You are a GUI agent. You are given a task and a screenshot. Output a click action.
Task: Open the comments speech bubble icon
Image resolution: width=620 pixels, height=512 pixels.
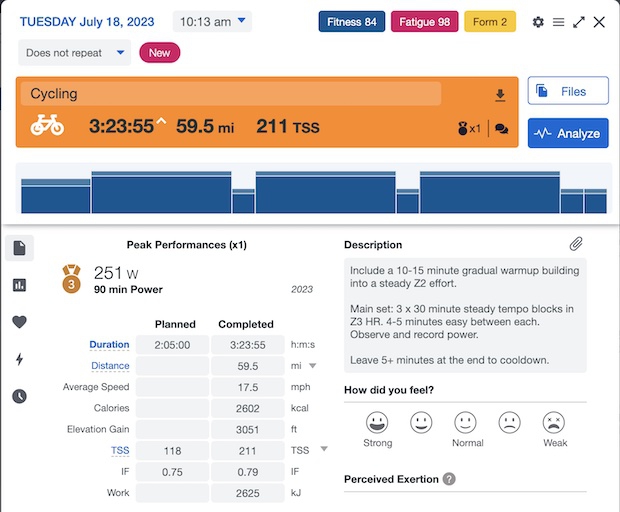pyautogui.click(x=501, y=129)
